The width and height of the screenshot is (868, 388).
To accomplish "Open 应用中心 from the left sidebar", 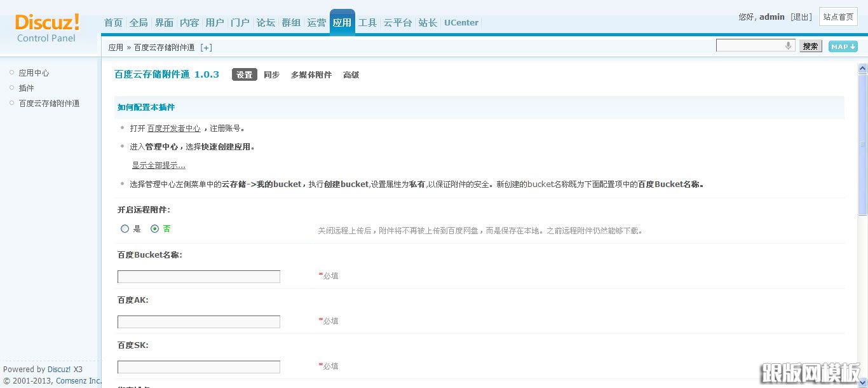I will [x=33, y=73].
